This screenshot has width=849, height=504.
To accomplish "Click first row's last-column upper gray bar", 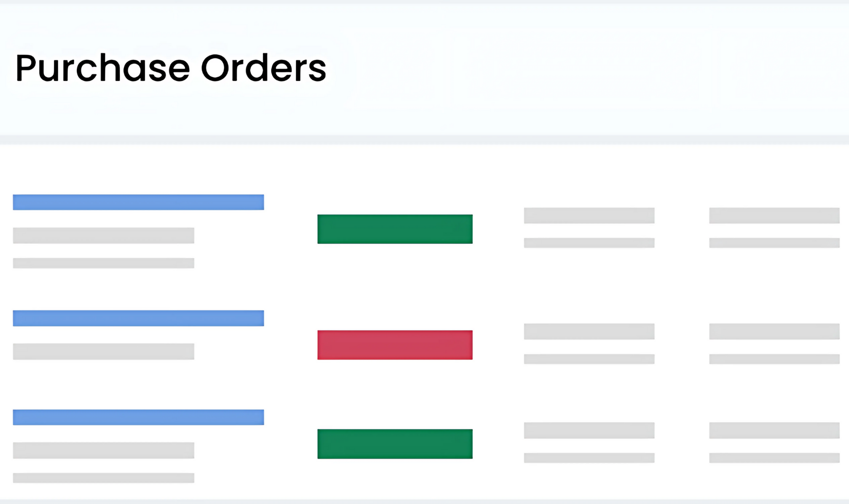I will point(774,215).
